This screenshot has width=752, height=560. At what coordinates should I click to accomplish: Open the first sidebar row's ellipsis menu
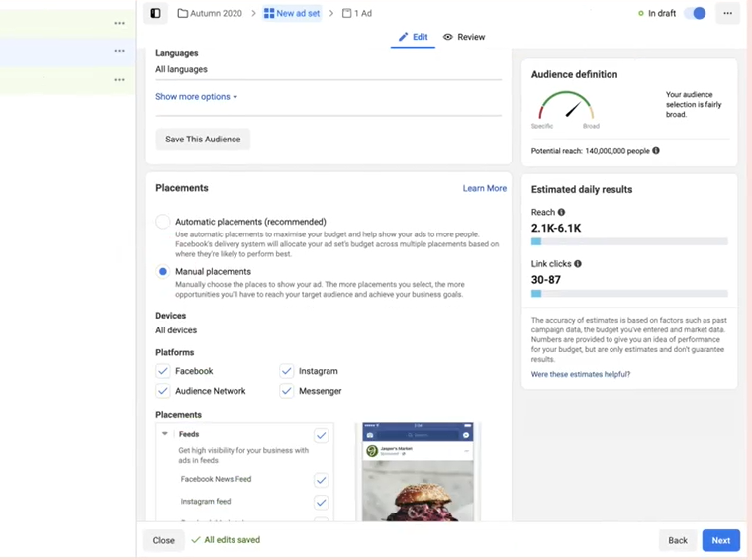coord(120,23)
